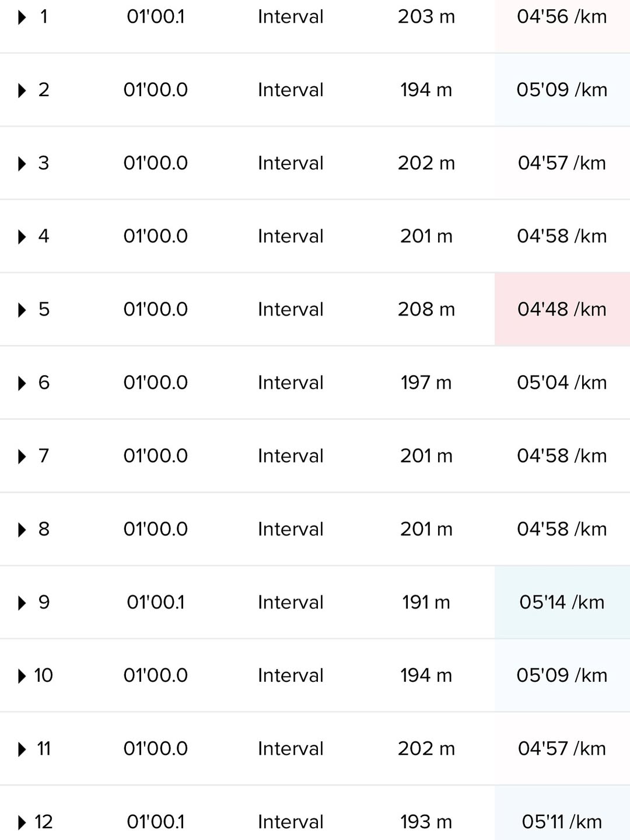Select the 05'14 /km pace cell
The height and width of the screenshot is (840, 630).
pos(562,602)
